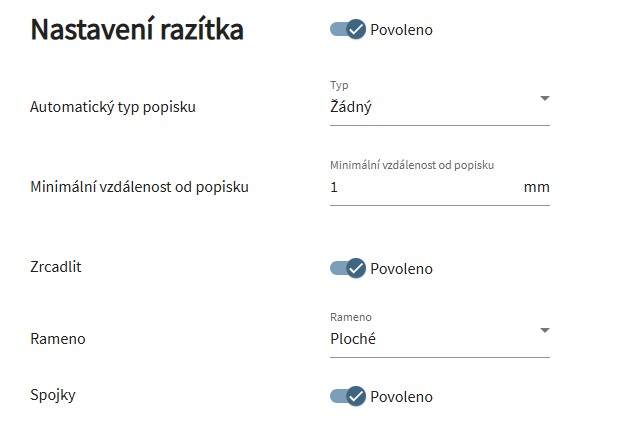Click the Automatický typ popisku row label
Viewport: 630px width, 428px height.
click(113, 106)
